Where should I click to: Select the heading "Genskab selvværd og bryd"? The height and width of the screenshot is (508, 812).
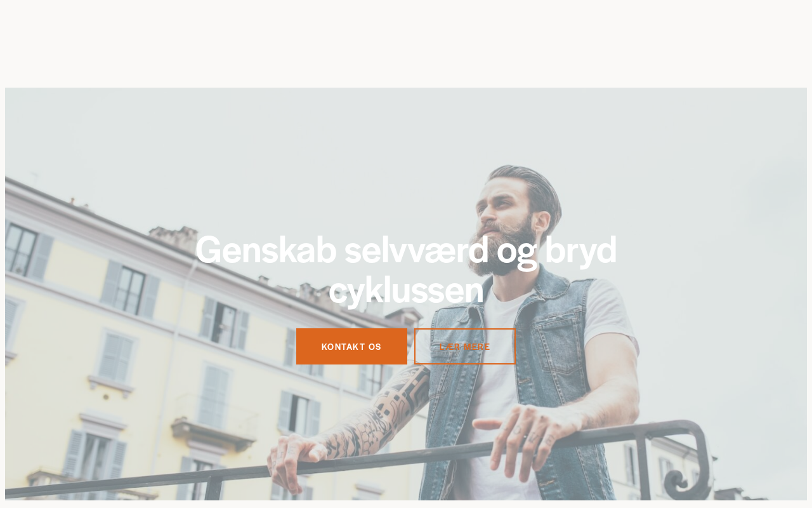tap(406, 250)
